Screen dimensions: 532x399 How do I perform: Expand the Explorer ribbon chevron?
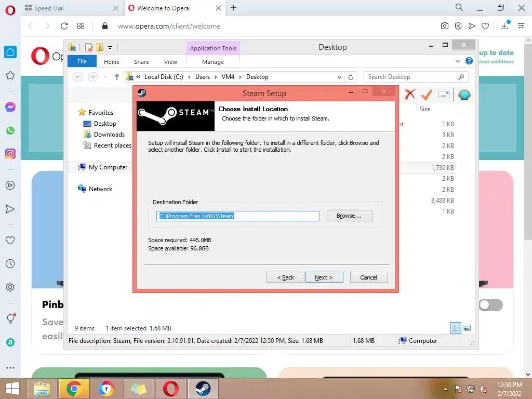point(458,61)
